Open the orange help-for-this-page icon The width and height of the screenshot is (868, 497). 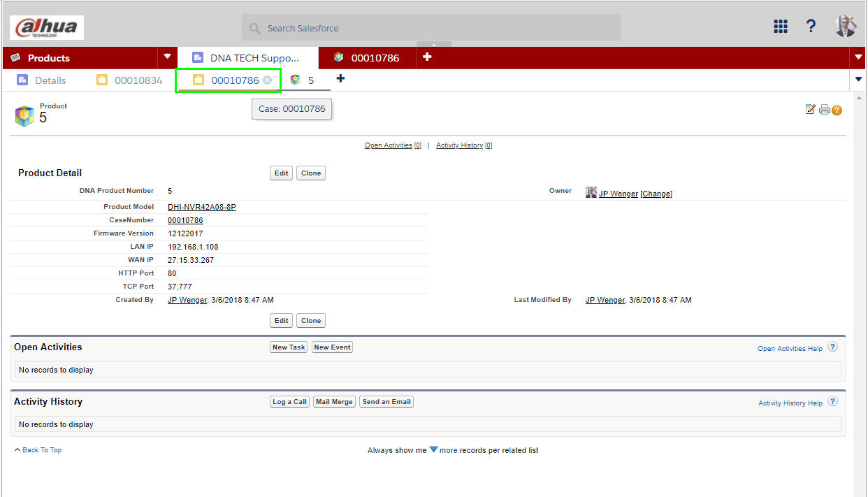[x=837, y=110]
